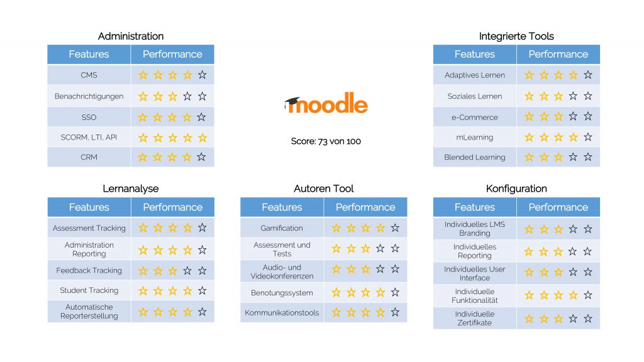The width and height of the screenshot is (644, 362).
Task: Click the fourth star for e-Commerce
Action: coord(573,116)
